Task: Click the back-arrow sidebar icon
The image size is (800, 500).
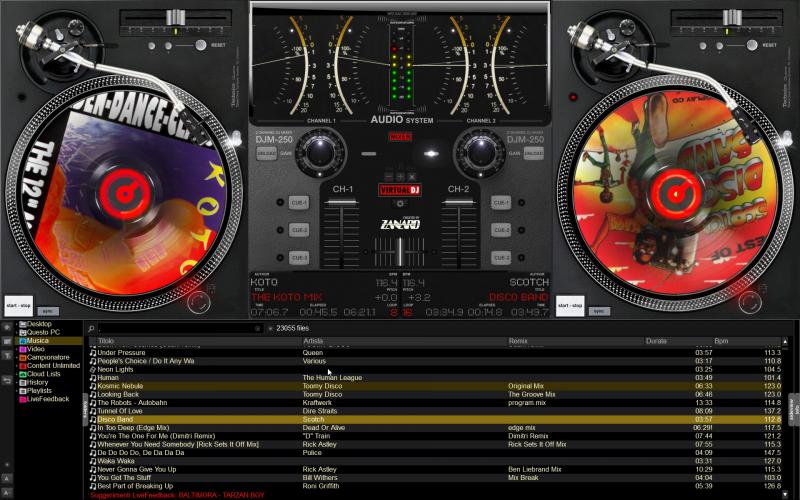Action: (7, 380)
